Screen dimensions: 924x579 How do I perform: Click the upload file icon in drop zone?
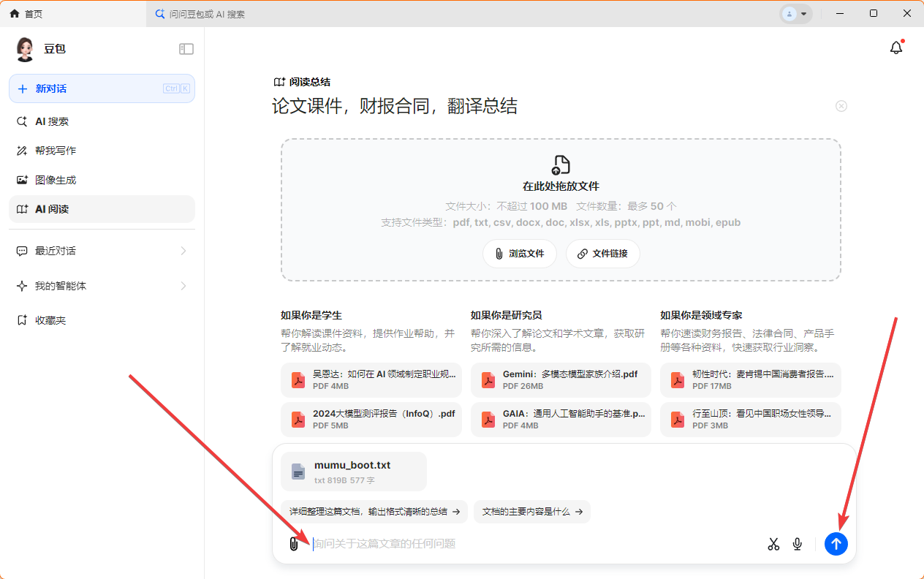click(561, 164)
